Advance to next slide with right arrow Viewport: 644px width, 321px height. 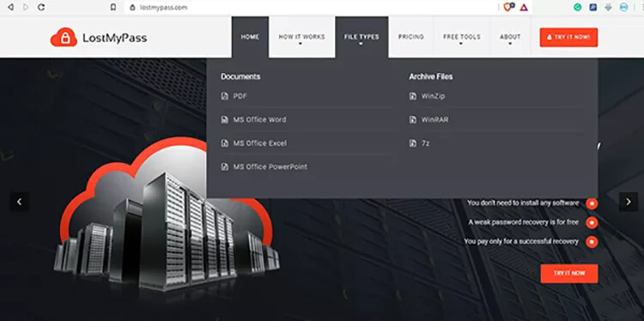click(629, 202)
